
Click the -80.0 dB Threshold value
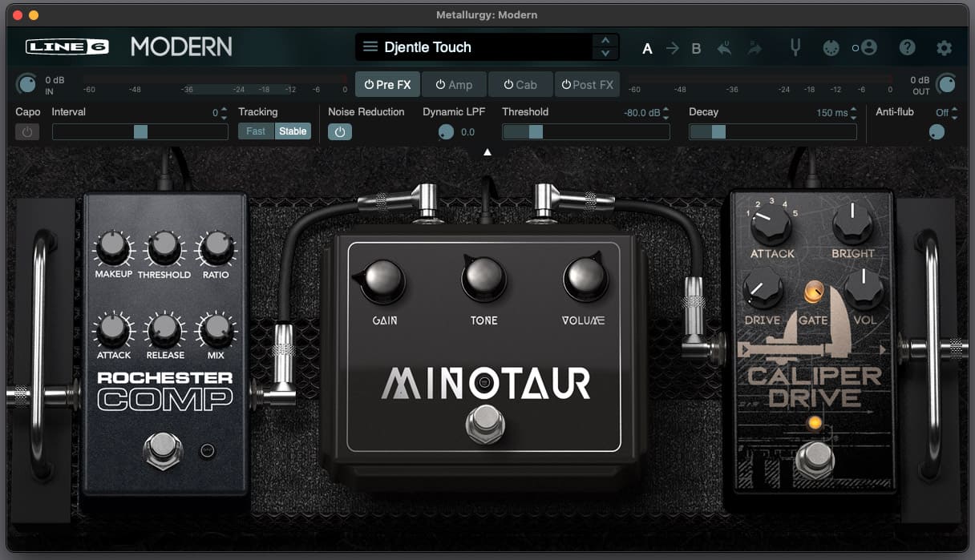pyautogui.click(x=641, y=113)
